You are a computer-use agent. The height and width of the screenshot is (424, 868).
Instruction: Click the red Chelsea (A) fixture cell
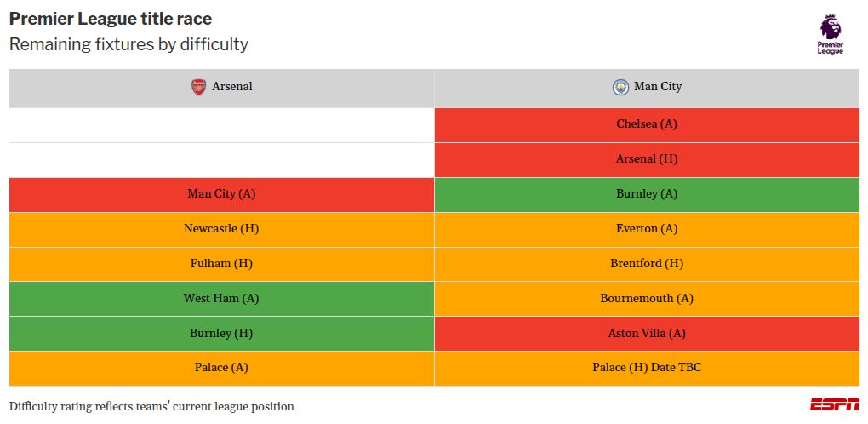click(647, 124)
